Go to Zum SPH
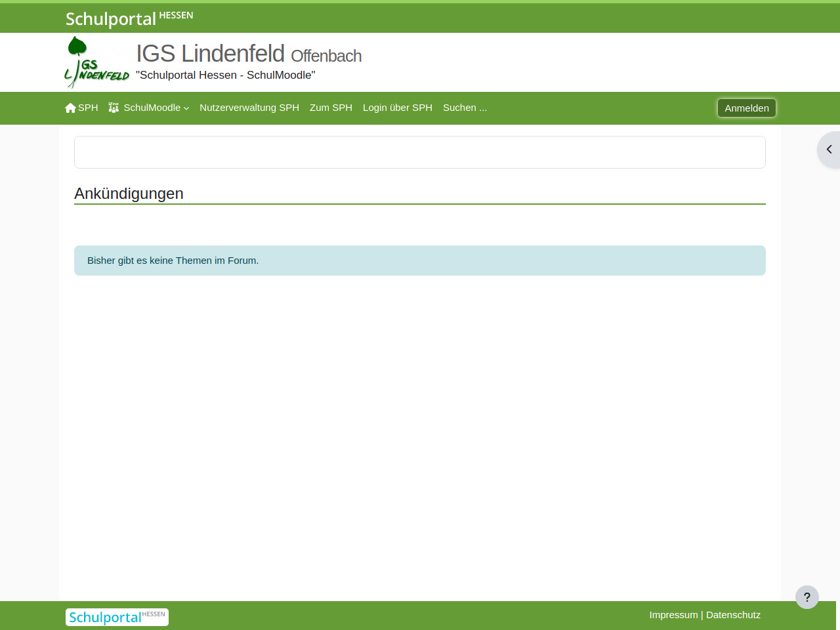840x630 pixels. [331, 108]
